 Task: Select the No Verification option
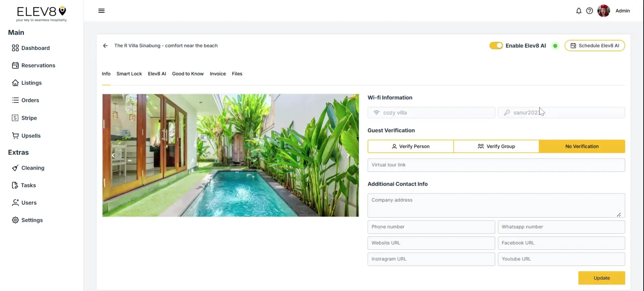coord(582,147)
